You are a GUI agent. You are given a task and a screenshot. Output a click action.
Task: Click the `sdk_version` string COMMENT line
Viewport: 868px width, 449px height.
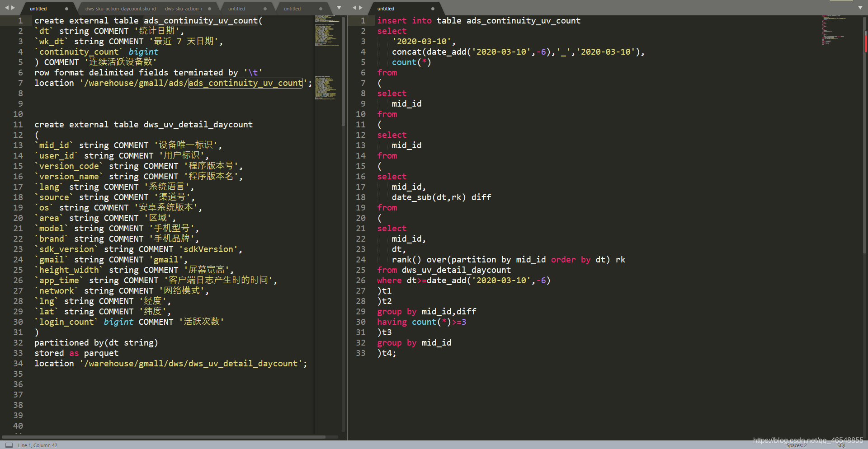click(138, 249)
